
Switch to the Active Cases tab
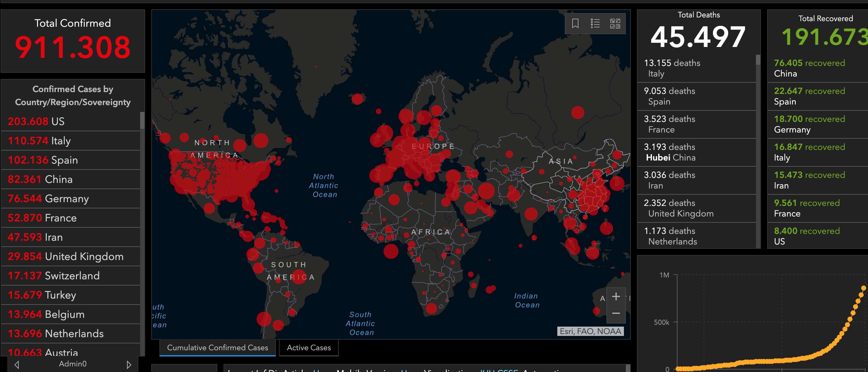pos(309,347)
